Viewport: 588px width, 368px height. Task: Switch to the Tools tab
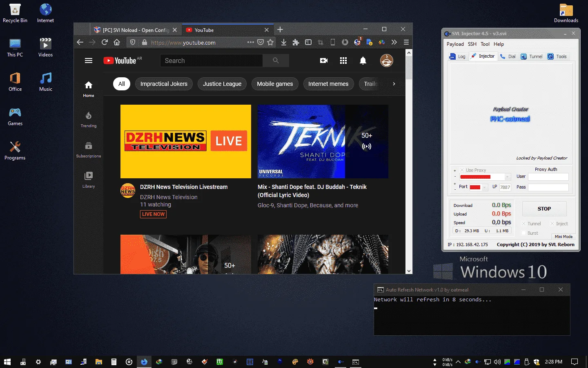click(557, 56)
